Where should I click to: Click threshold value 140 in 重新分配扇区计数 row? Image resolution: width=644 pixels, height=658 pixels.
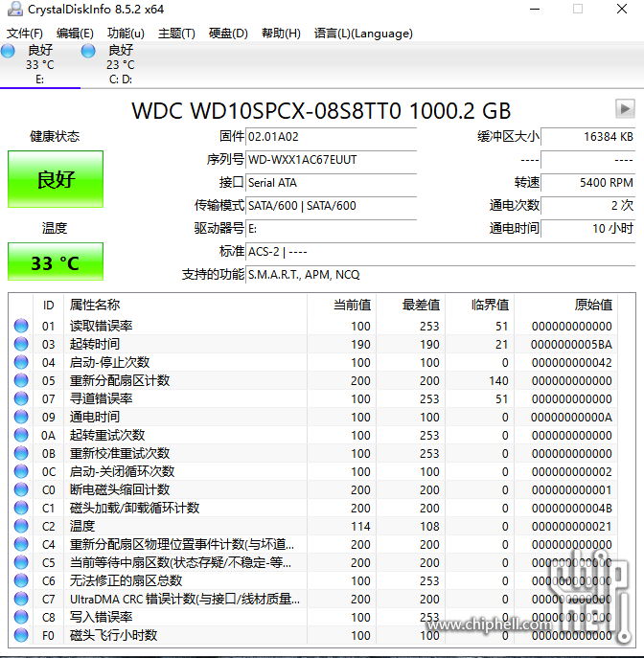pos(498,380)
